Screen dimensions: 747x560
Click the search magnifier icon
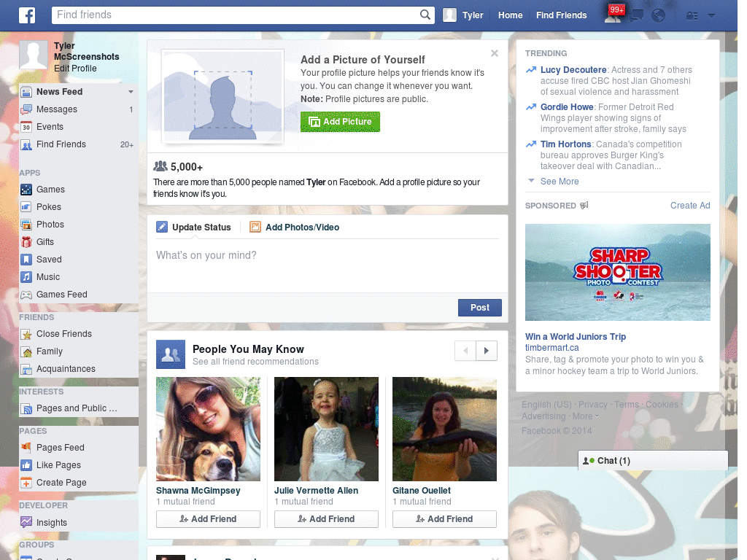pos(425,15)
